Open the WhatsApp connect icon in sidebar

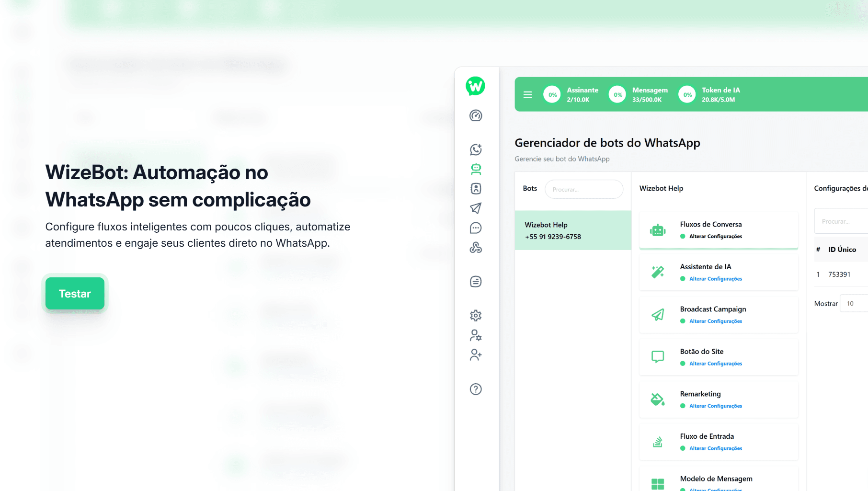click(476, 149)
